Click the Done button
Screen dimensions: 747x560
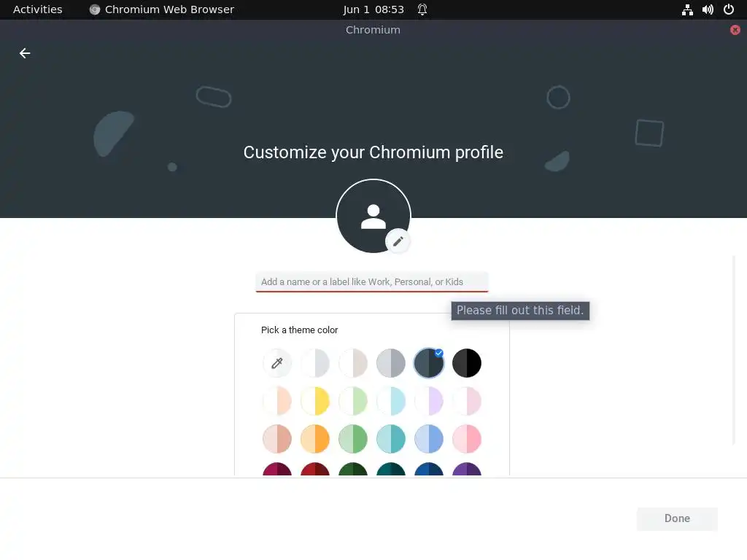click(677, 518)
